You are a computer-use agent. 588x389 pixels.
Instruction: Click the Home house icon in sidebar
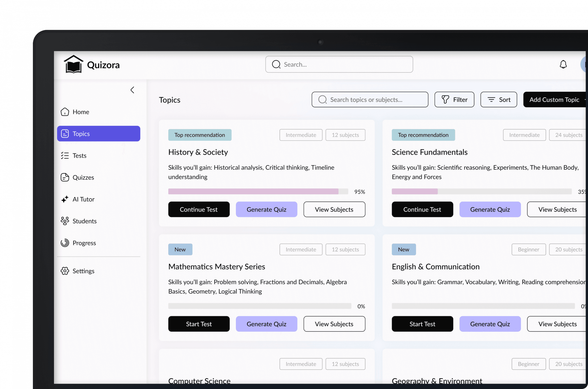click(x=65, y=112)
